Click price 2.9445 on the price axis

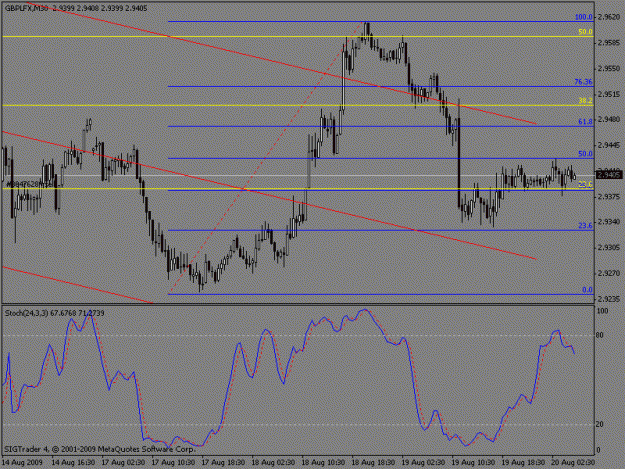coord(609,145)
